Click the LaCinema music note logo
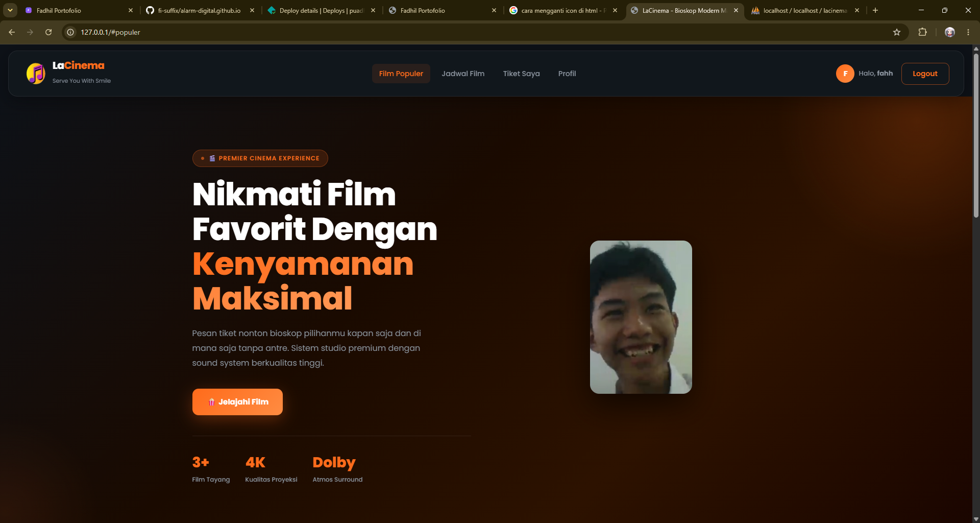This screenshot has height=523, width=980. pyautogui.click(x=36, y=74)
